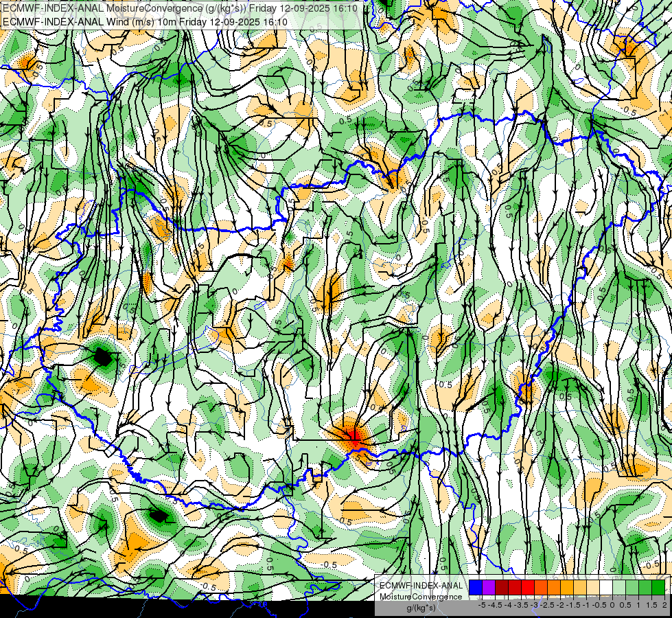Click the 1.5 tick label in the legend scale

[652, 605]
